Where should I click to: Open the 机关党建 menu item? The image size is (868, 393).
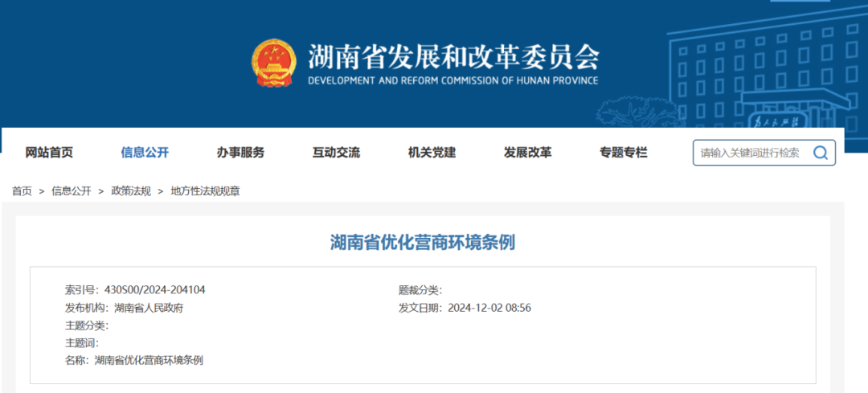[x=432, y=153]
